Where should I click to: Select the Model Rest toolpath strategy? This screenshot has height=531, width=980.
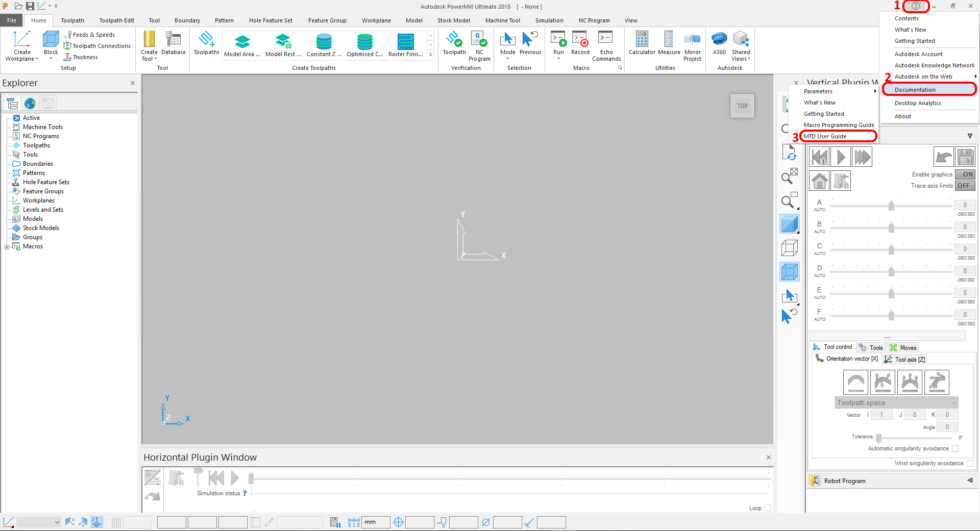pos(283,45)
